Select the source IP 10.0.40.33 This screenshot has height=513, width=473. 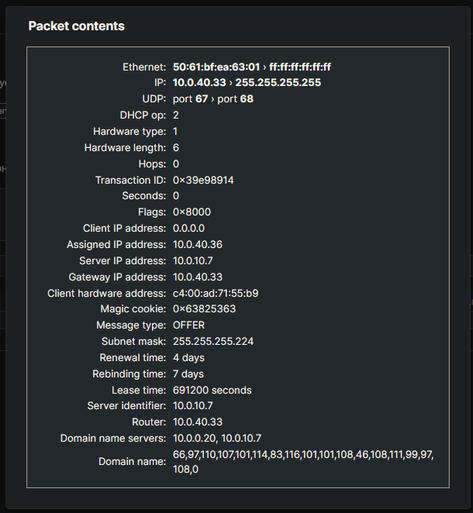[199, 83]
